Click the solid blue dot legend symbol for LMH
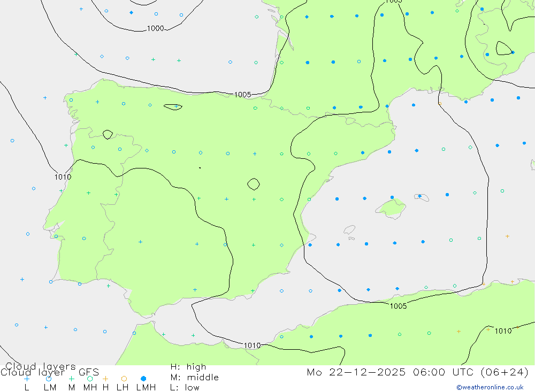The image size is (535, 392). coord(143,379)
